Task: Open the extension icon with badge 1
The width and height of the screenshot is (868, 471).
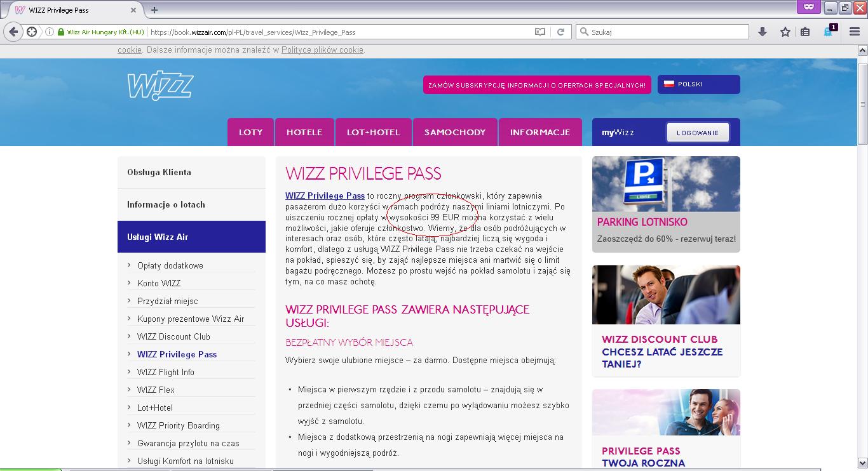Action: tap(829, 31)
